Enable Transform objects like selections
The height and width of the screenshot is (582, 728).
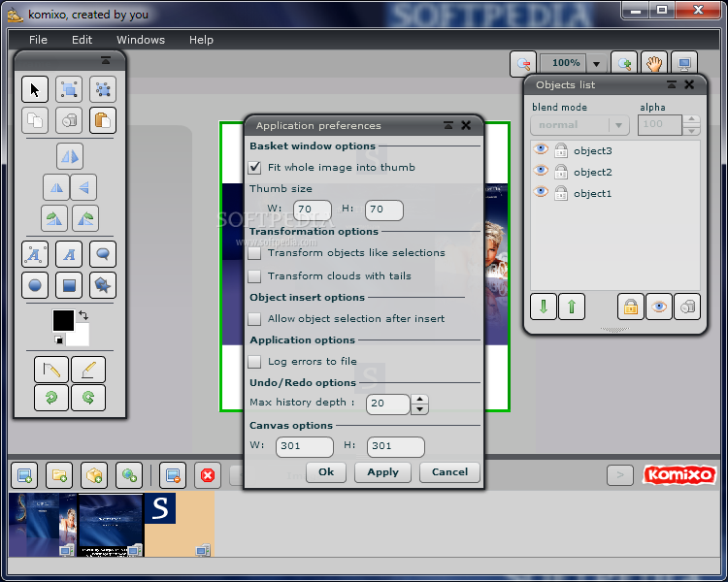click(254, 253)
